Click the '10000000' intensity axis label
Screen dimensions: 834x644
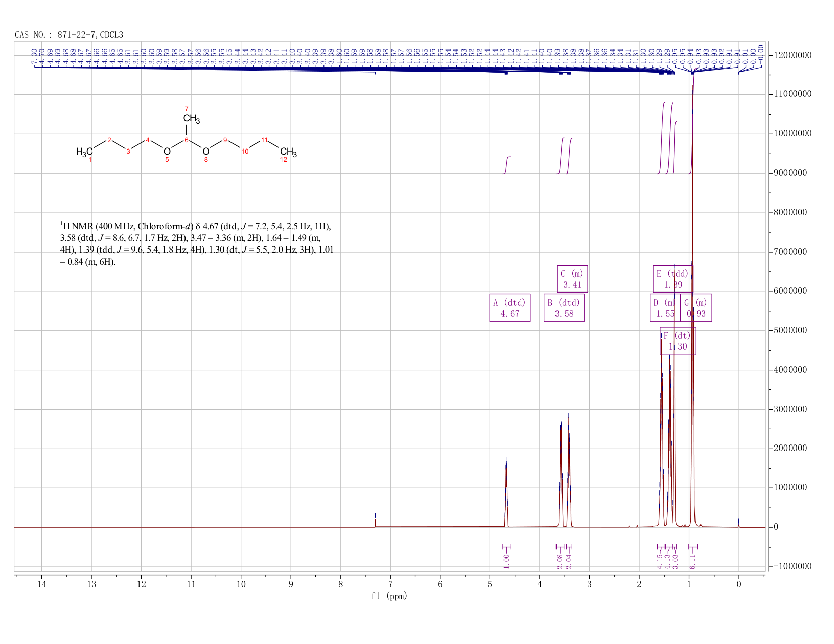[x=793, y=134]
